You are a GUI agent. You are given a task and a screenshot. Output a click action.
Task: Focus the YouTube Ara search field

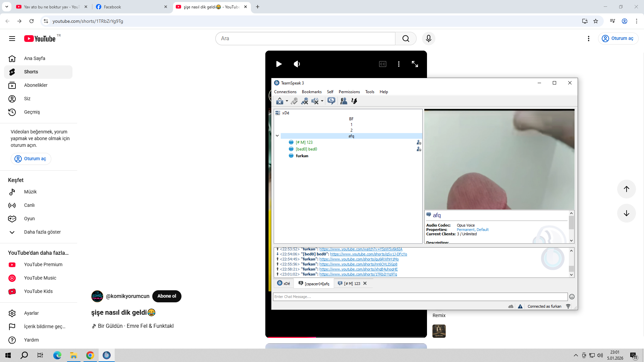coord(305,39)
